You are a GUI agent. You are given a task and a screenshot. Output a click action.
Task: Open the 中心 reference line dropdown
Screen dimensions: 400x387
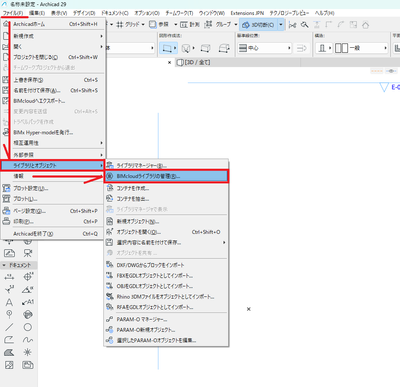pyautogui.click(x=265, y=48)
